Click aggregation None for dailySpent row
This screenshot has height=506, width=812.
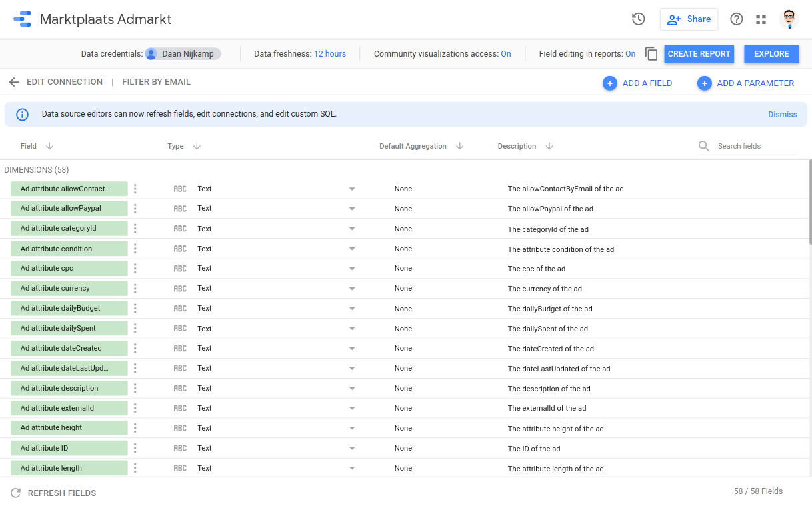click(x=403, y=329)
